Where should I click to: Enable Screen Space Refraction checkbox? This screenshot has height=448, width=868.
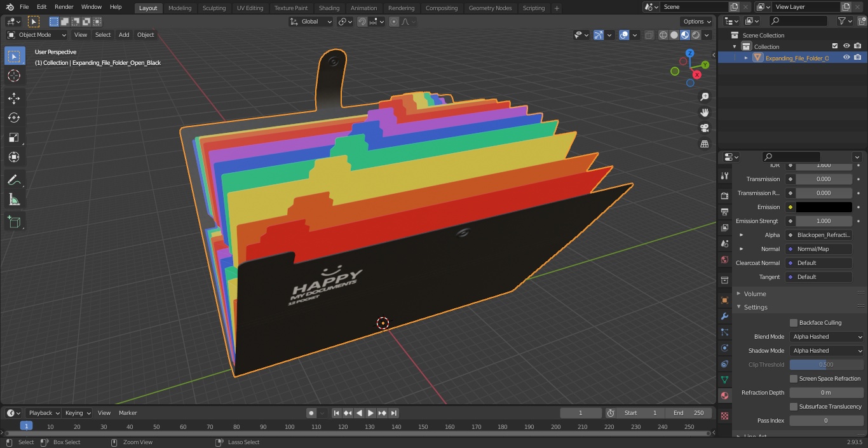click(x=794, y=379)
